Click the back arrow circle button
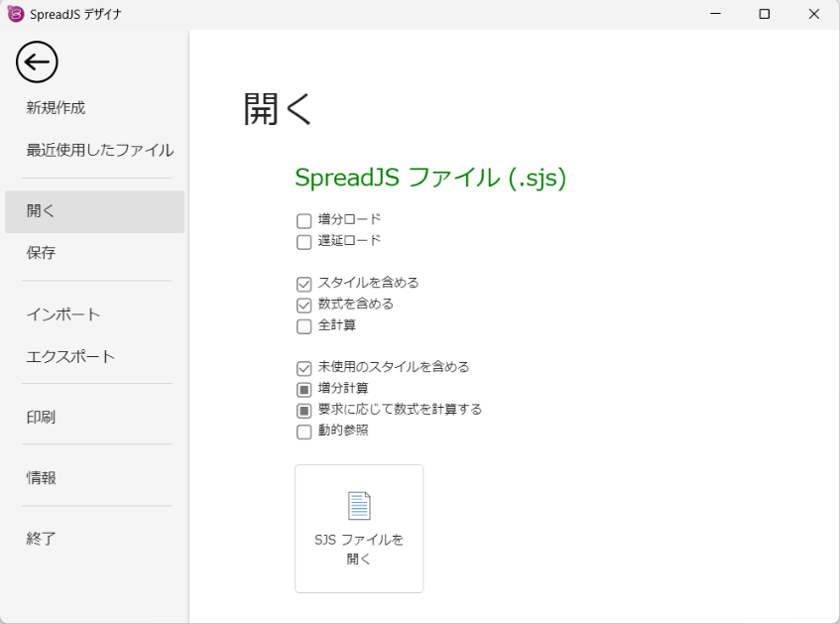 pyautogui.click(x=37, y=62)
